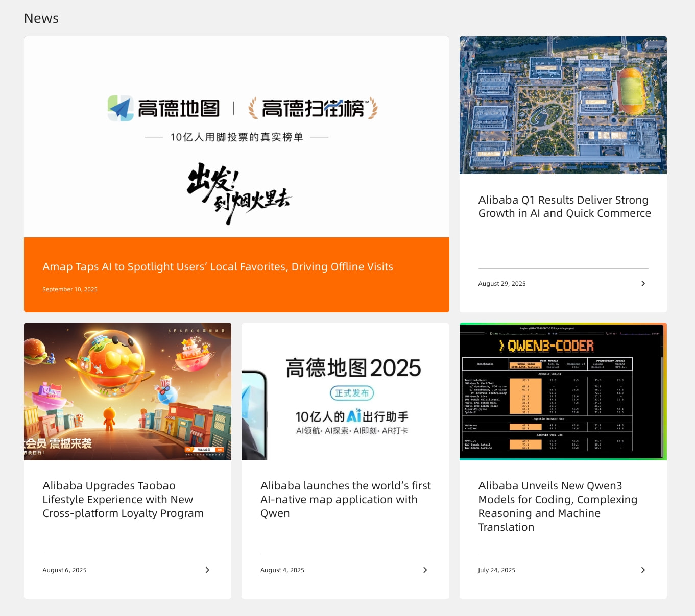Viewport: 695px width, 616px height.
Task: Click the Amap street ranking banner image
Action: [236, 137]
